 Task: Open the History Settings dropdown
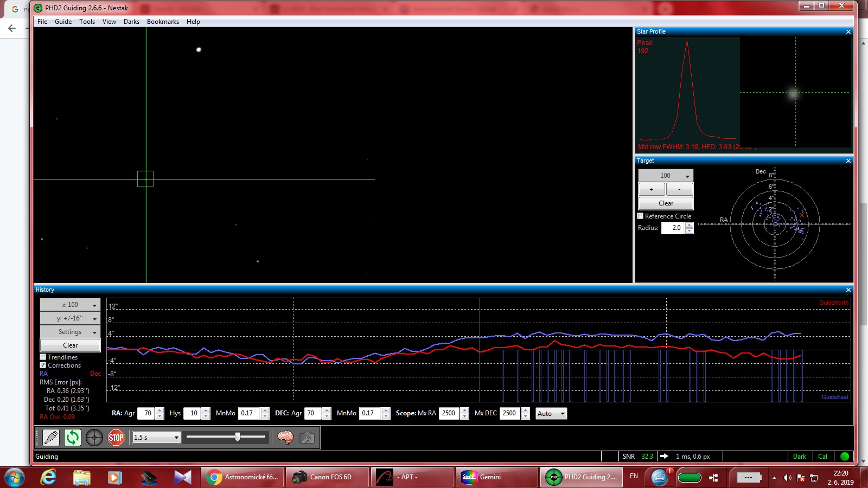tap(70, 332)
